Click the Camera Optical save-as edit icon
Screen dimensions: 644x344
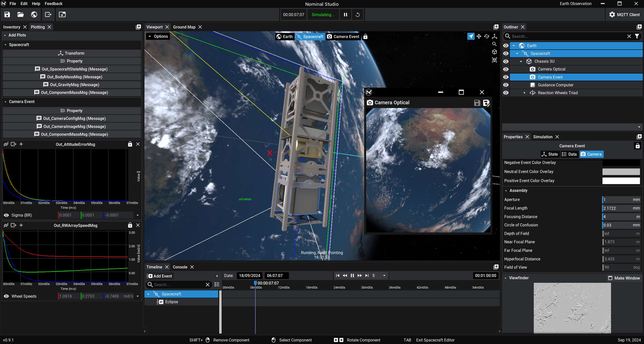[486, 103]
